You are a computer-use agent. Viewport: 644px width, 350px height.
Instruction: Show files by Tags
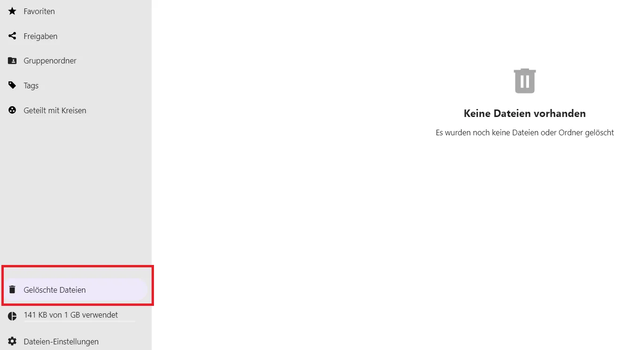76,86
